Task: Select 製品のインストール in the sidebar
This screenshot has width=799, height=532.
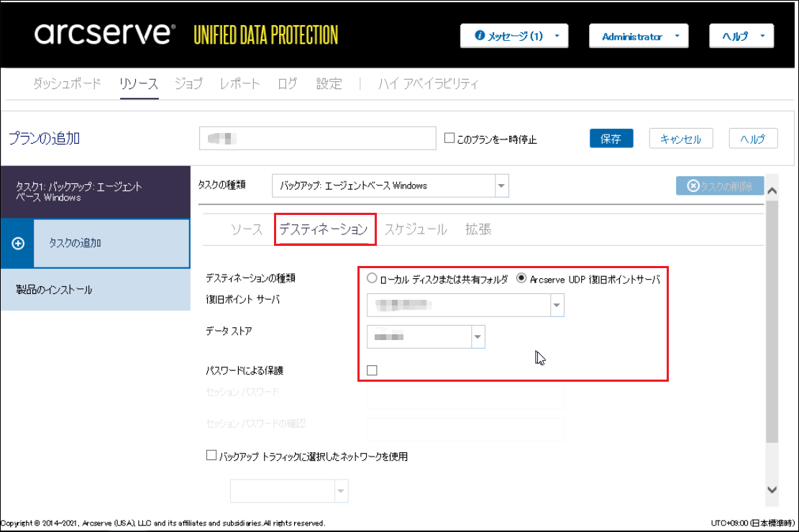Action: tap(96, 290)
